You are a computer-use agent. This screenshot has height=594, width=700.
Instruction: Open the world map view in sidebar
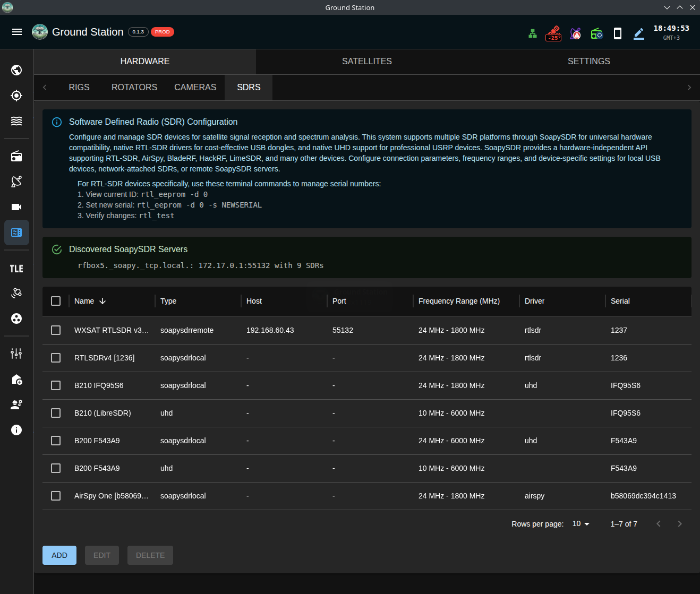[x=16, y=70]
